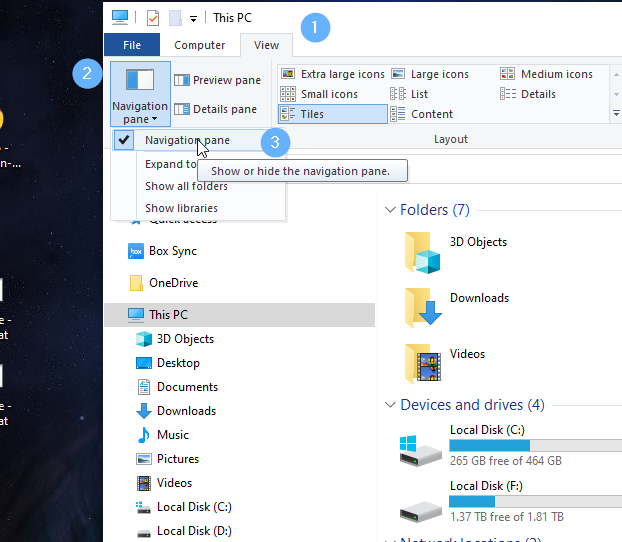Select the Downloads folder tile
This screenshot has width=622, height=542.
tap(456, 308)
